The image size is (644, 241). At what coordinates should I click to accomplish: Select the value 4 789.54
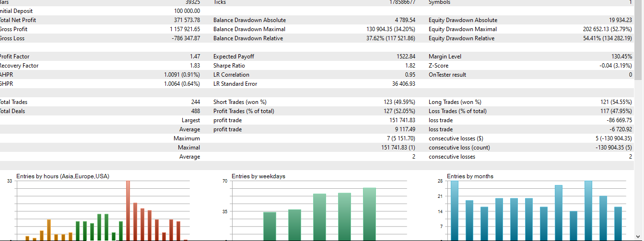tap(405, 20)
